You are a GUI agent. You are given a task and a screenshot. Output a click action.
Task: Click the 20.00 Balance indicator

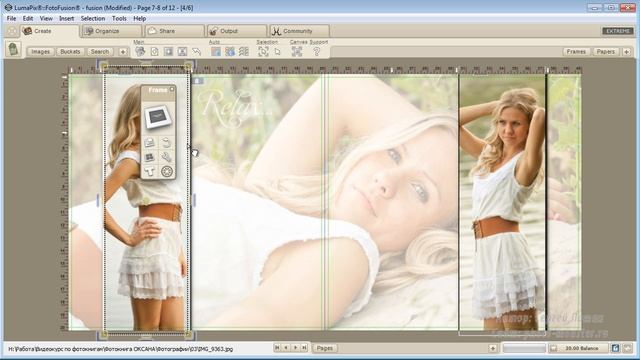pyautogui.click(x=578, y=348)
